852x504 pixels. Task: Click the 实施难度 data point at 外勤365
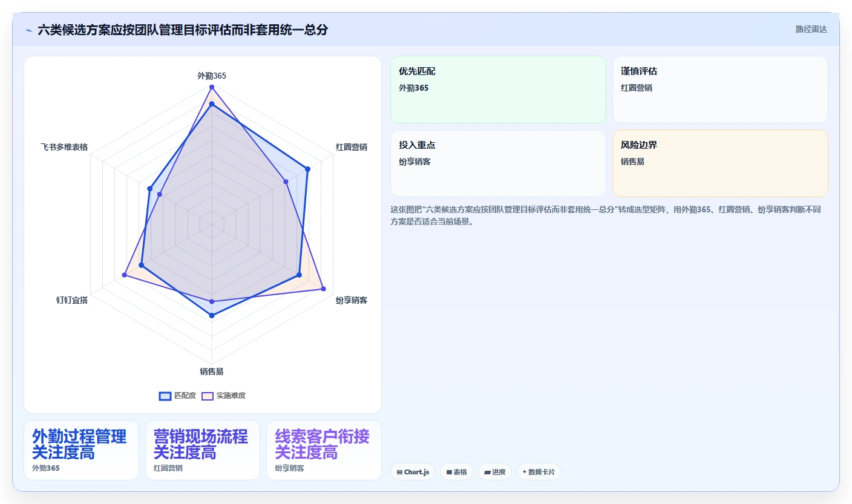point(212,88)
